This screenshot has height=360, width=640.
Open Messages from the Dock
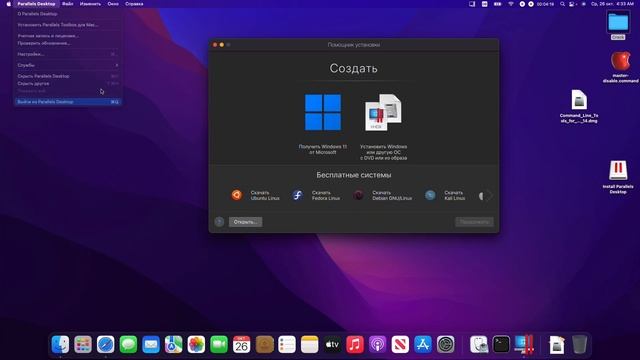click(128, 344)
